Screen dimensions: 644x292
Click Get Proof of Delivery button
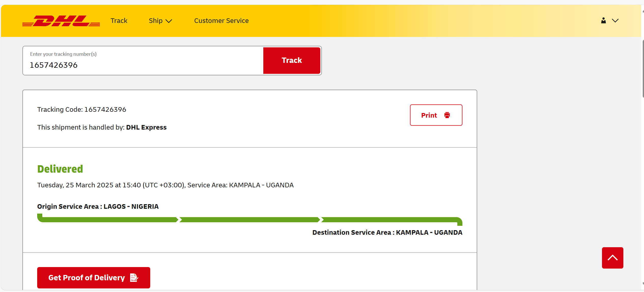pos(94,277)
